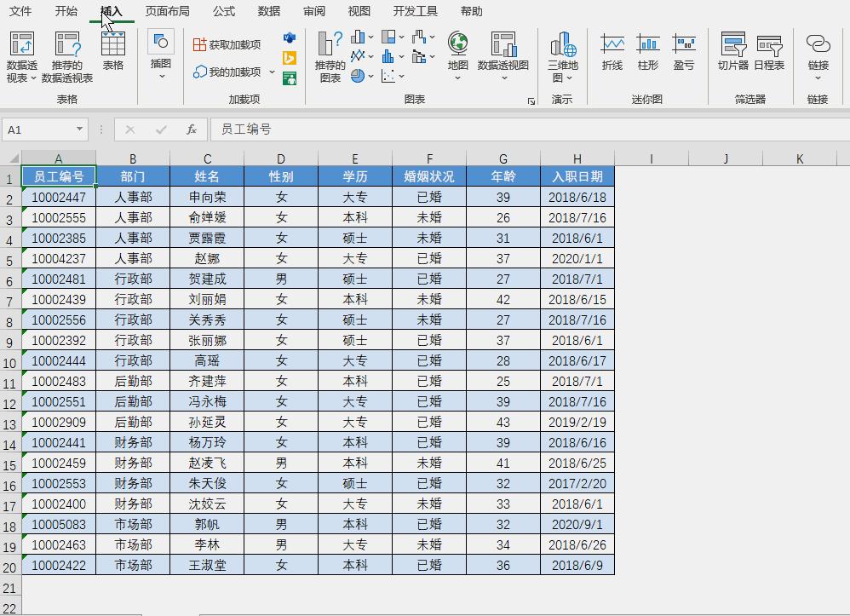Switch to the 开始 ribbon tab
The width and height of the screenshot is (850, 616).
[x=66, y=11]
